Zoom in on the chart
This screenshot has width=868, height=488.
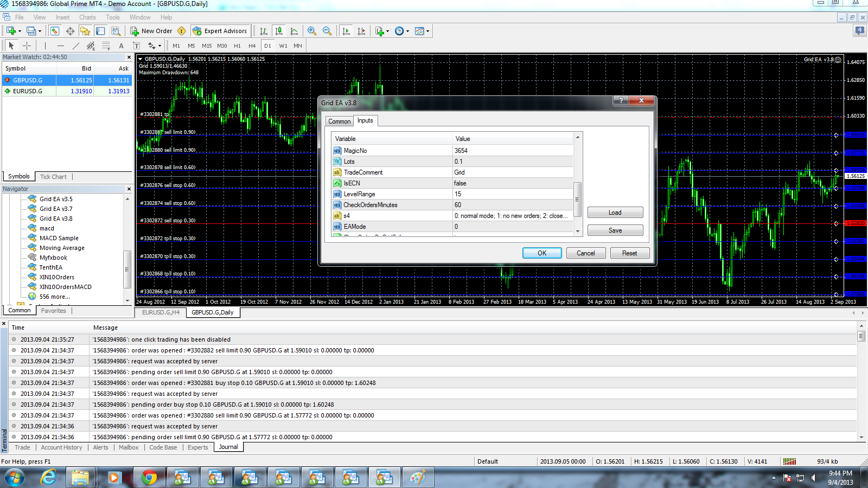click(x=312, y=31)
